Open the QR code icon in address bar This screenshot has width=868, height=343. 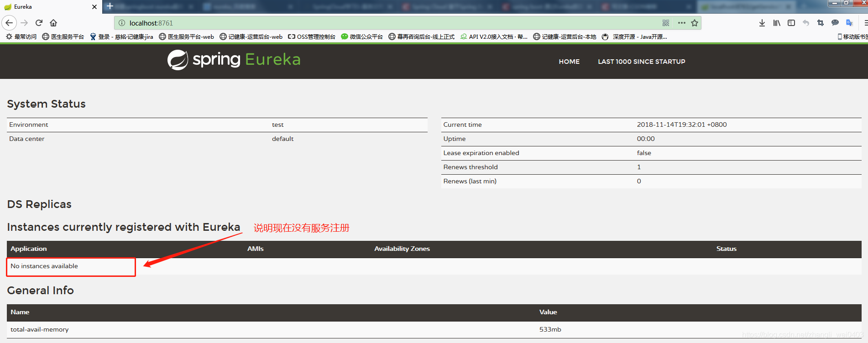666,23
